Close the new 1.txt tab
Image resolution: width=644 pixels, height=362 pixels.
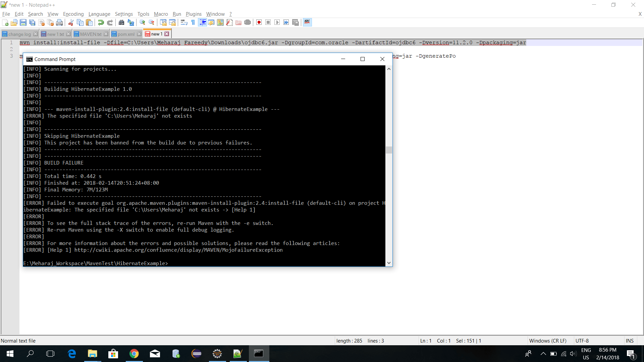click(x=68, y=34)
